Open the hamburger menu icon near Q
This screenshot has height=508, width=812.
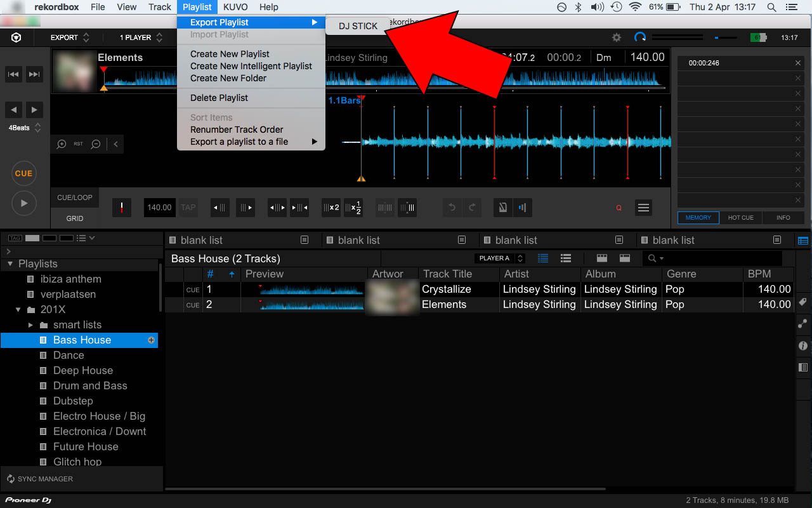click(643, 208)
